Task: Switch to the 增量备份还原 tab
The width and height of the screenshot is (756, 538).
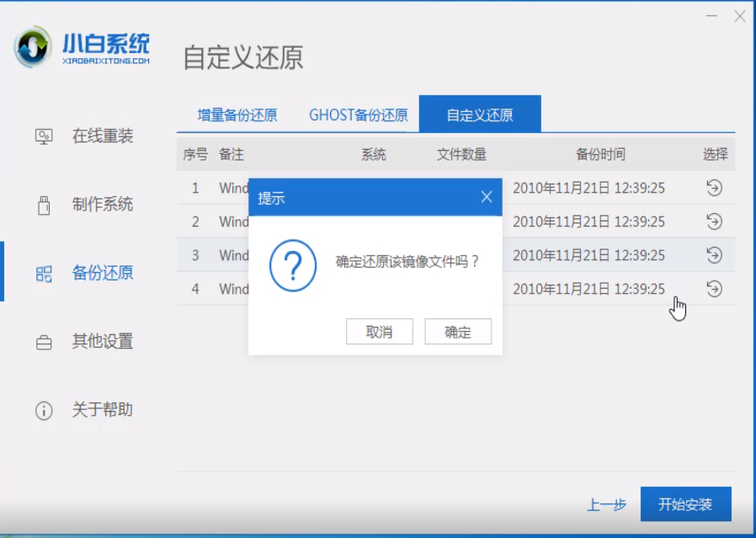Action: [236, 114]
